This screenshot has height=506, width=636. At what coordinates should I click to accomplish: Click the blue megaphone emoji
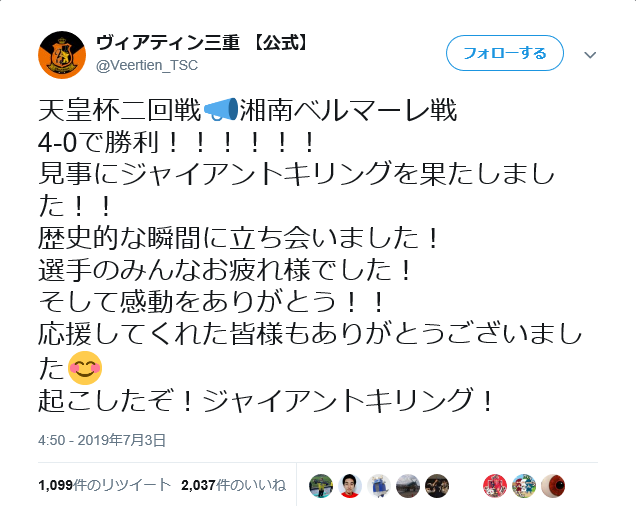point(221,110)
